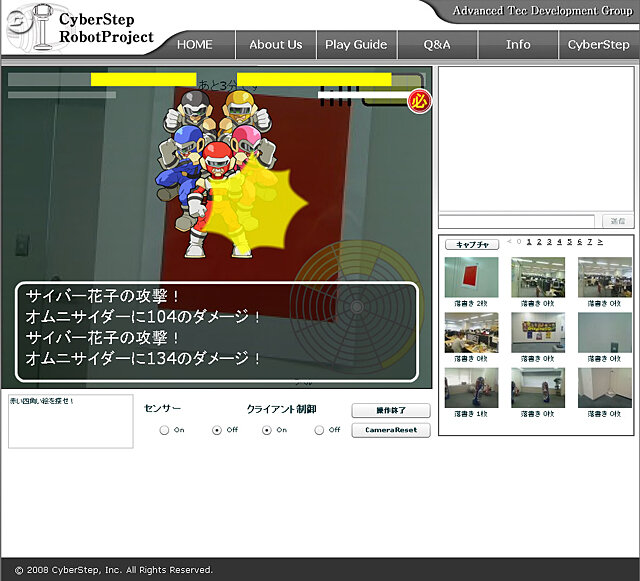The width and height of the screenshot is (640, 581).
Task: Open the bottom-left robot room thumbnail
Action: [471, 387]
